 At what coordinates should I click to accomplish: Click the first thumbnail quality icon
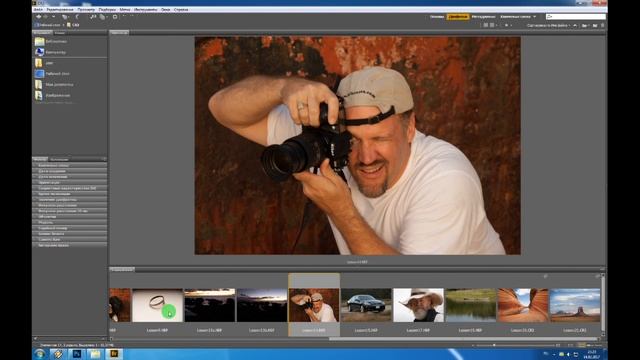tap(486, 25)
